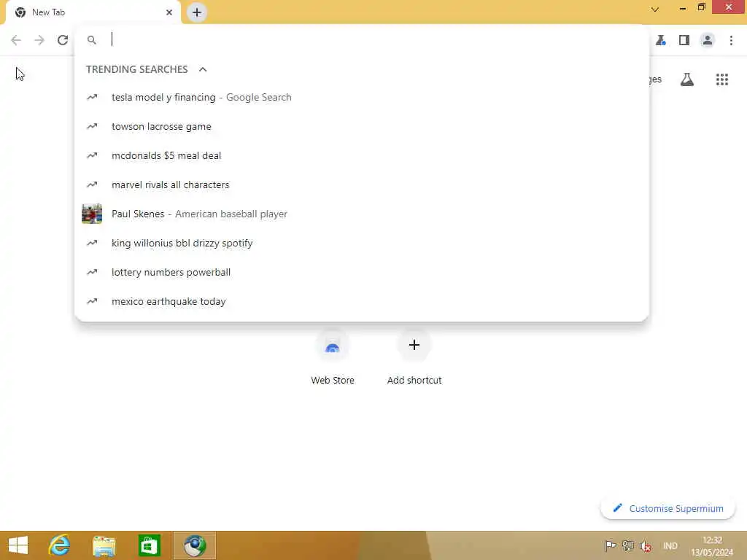747x560 pixels.
Task: Click the trending icon beside mexico earthquake today
Action: click(x=92, y=301)
